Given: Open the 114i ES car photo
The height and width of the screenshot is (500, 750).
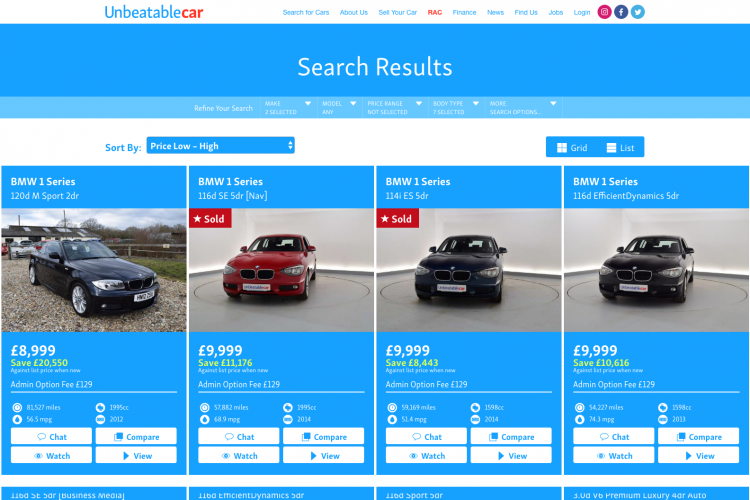Looking at the screenshot, I should pyautogui.click(x=469, y=270).
